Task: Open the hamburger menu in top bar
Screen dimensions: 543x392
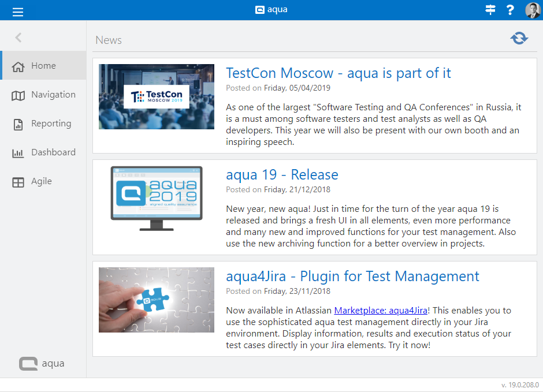Action: (18, 10)
